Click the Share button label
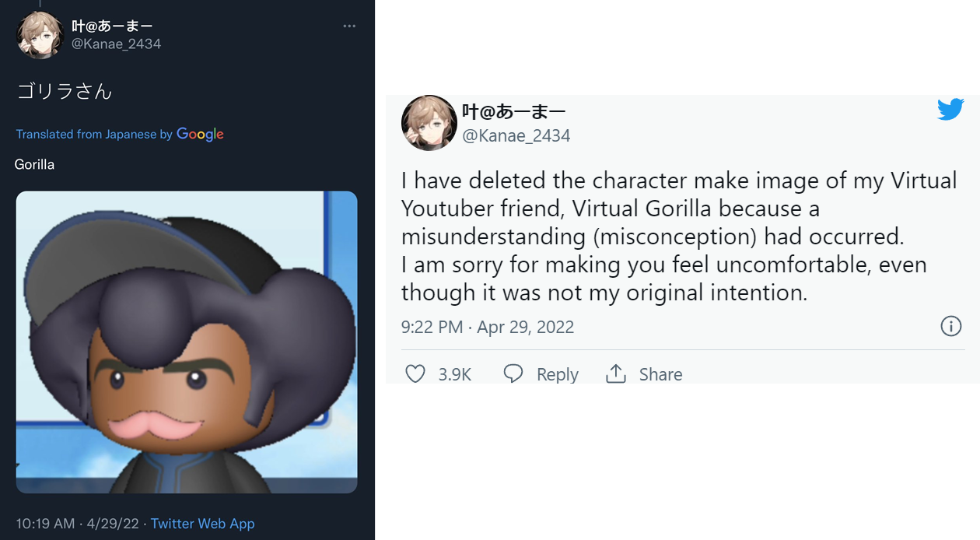Screen dimensions: 980x540 coord(660,374)
